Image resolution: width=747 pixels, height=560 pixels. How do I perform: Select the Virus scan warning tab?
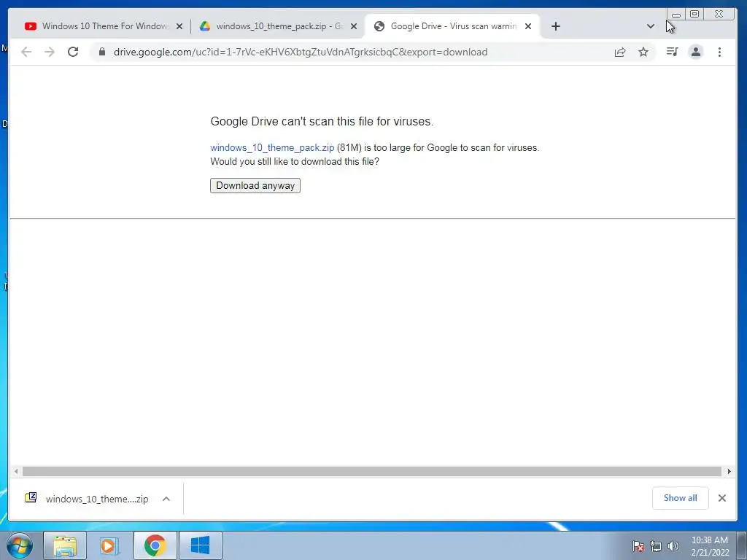tap(452, 26)
